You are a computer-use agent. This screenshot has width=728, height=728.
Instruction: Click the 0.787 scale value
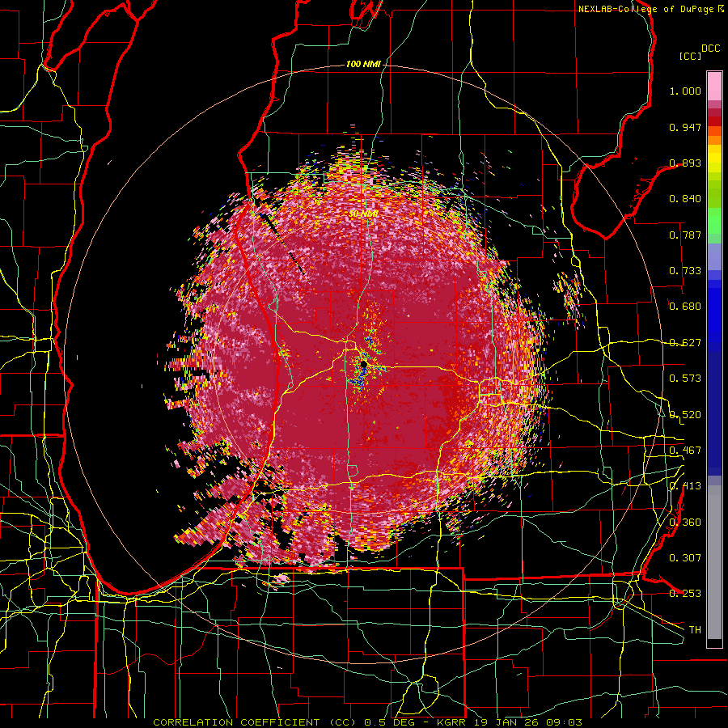685,235
